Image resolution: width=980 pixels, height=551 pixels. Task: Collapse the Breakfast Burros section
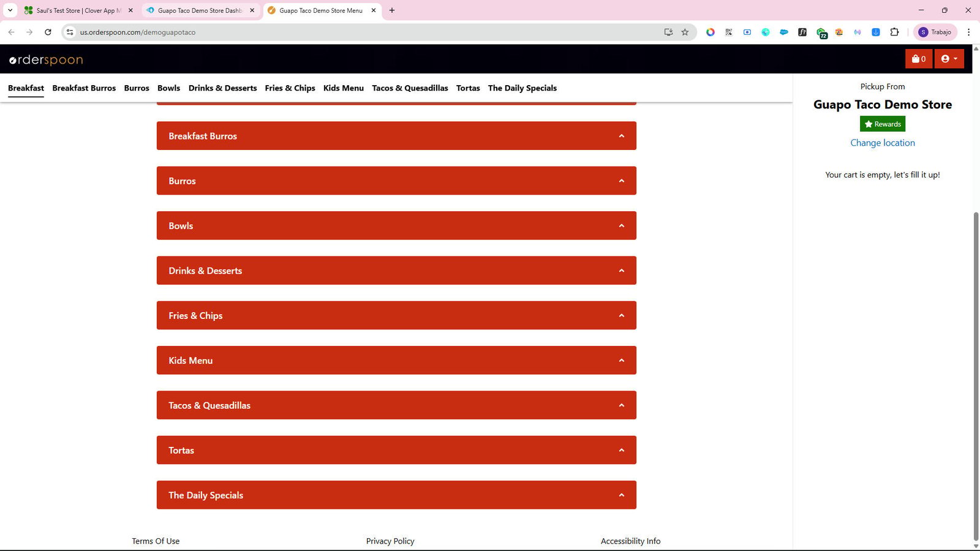pos(396,135)
